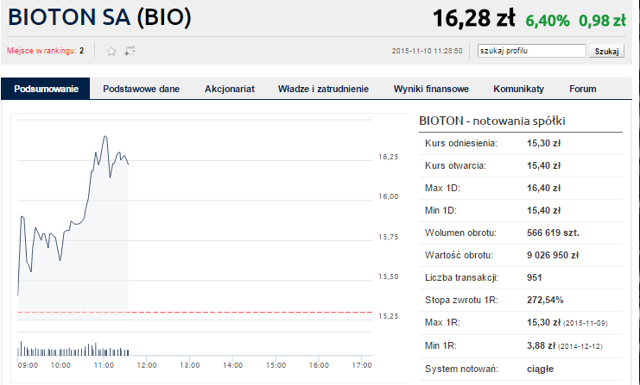Open the Podsumowanie tab
Image resolution: width=640 pixels, height=385 pixels.
[x=46, y=89]
